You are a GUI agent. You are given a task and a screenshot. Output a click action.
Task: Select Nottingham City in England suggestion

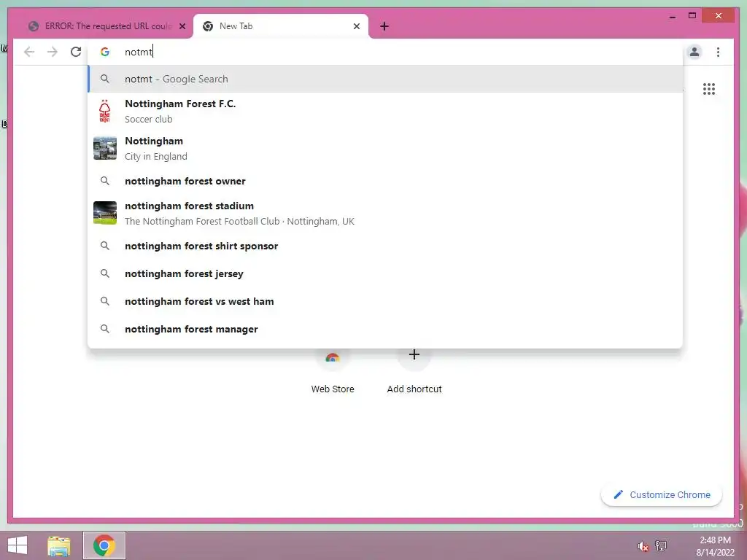pyautogui.click(x=385, y=149)
